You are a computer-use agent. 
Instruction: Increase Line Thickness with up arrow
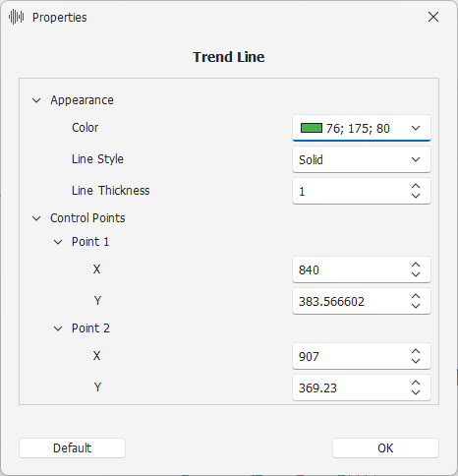coord(416,186)
